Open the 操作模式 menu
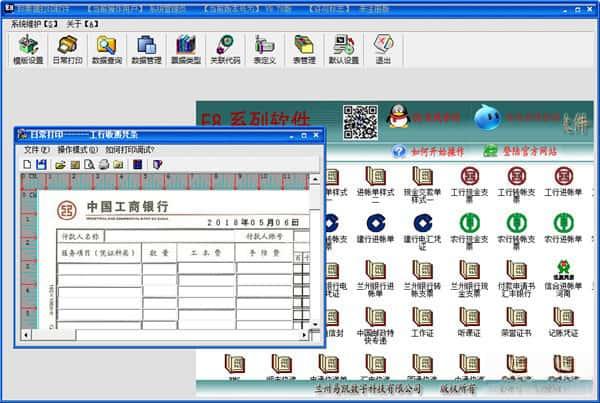The image size is (600, 403). [x=76, y=150]
